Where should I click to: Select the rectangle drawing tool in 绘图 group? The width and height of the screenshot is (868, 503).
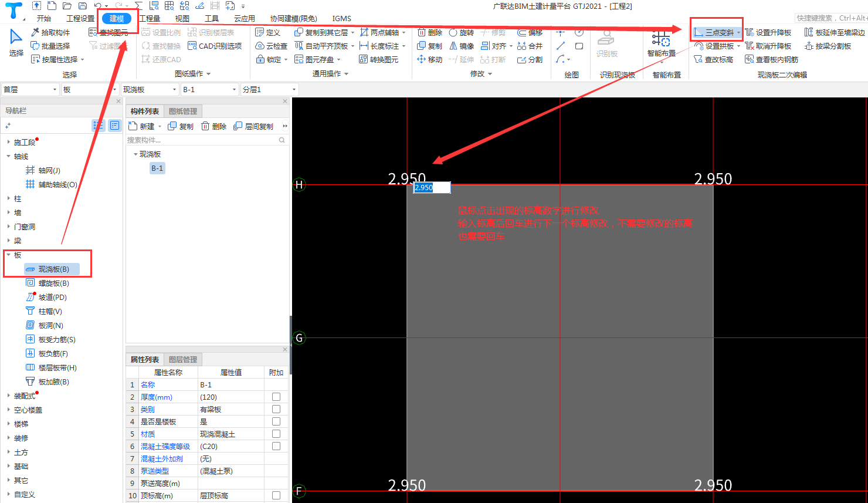[579, 46]
